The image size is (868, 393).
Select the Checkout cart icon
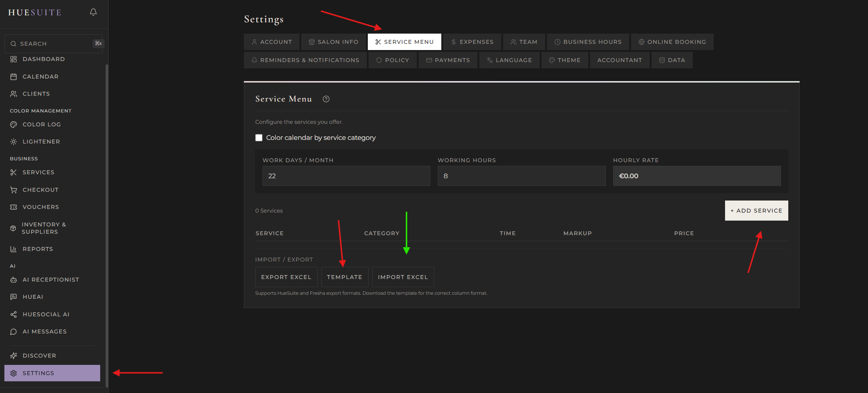(14, 190)
